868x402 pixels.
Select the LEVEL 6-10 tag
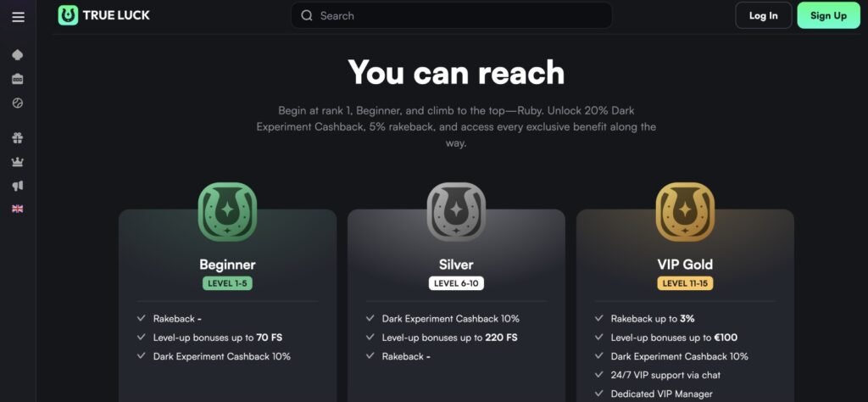(x=456, y=283)
